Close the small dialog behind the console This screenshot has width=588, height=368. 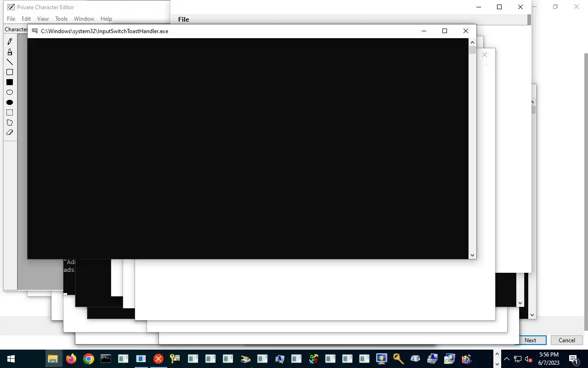click(x=484, y=55)
